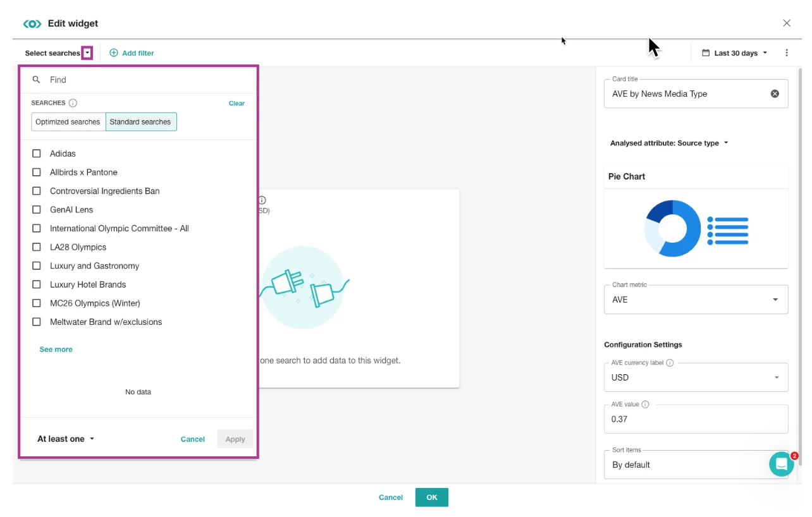
Task: Check the LA28 Olympics search
Action: click(x=37, y=247)
